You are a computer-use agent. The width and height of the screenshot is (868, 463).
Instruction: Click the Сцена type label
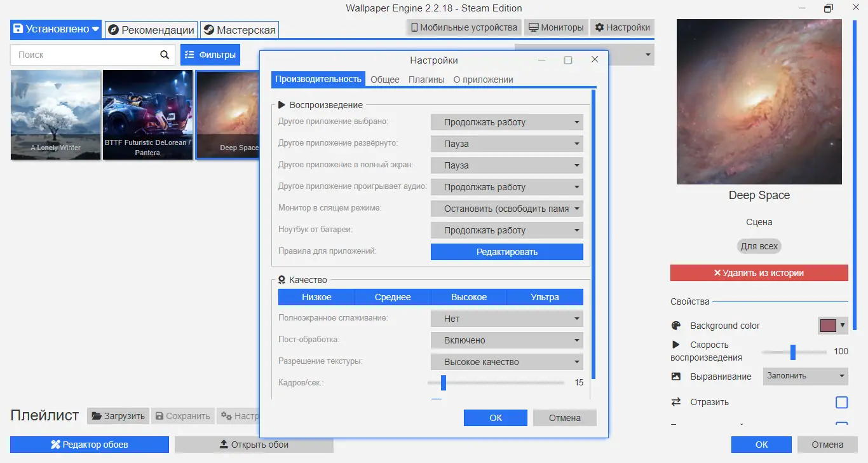tap(759, 222)
